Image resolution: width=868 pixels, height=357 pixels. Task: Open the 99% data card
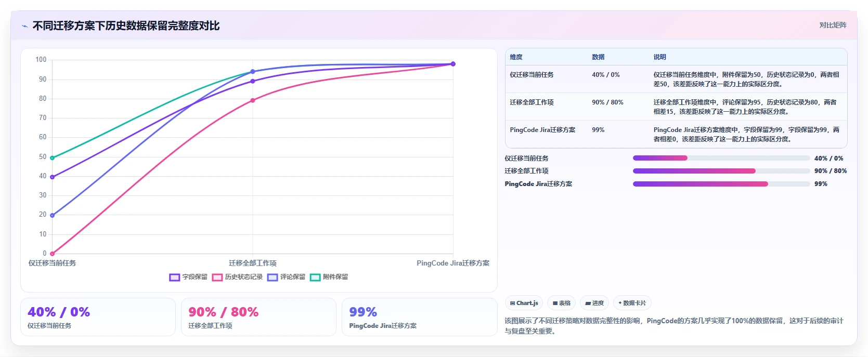point(419,317)
